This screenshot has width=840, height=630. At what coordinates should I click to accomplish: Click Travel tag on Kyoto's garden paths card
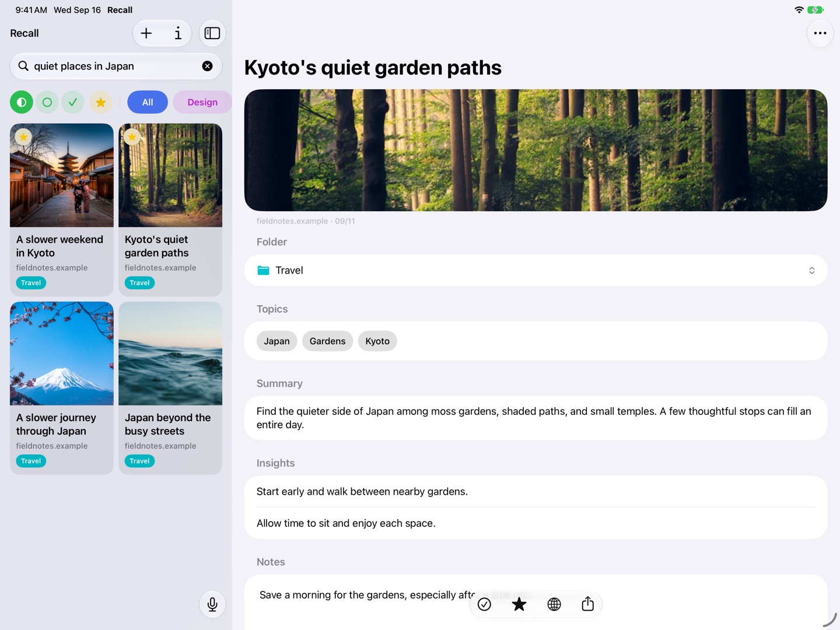(x=139, y=283)
